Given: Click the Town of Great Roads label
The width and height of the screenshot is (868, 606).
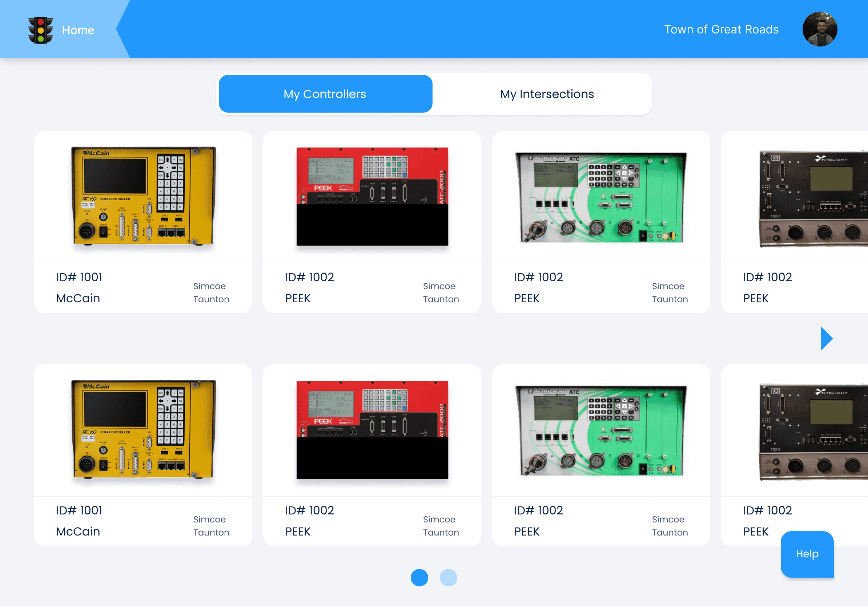Looking at the screenshot, I should point(721,29).
